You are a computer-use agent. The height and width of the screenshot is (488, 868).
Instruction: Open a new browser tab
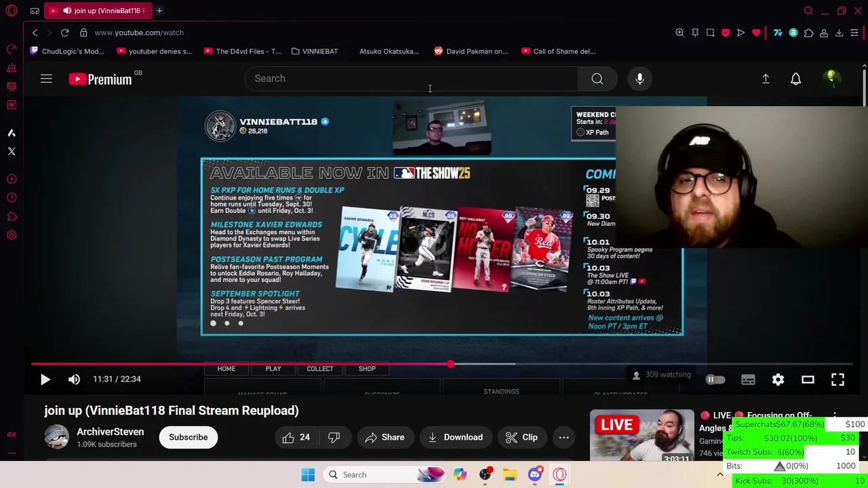click(x=159, y=11)
